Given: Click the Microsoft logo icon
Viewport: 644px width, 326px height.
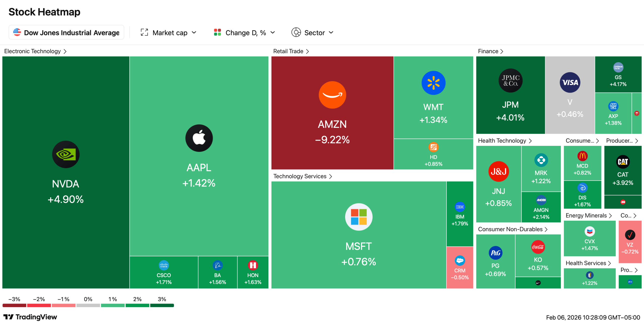Looking at the screenshot, I should coord(358,217).
